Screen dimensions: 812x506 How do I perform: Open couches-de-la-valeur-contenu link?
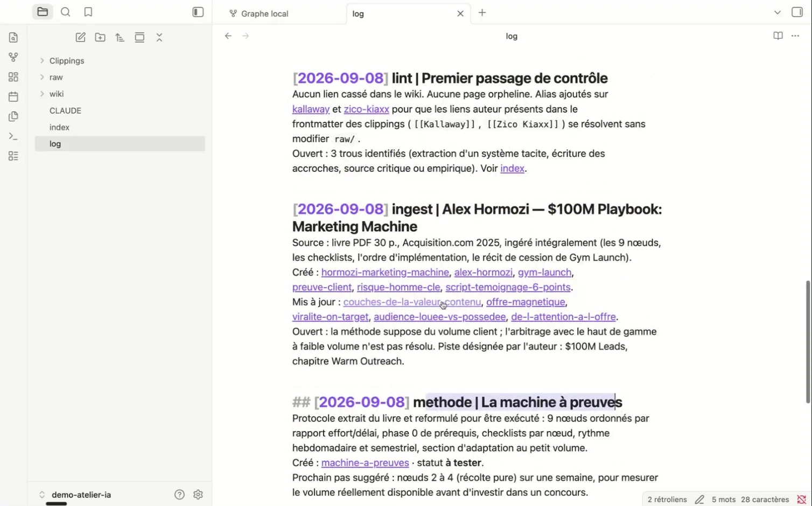pyautogui.click(x=412, y=302)
